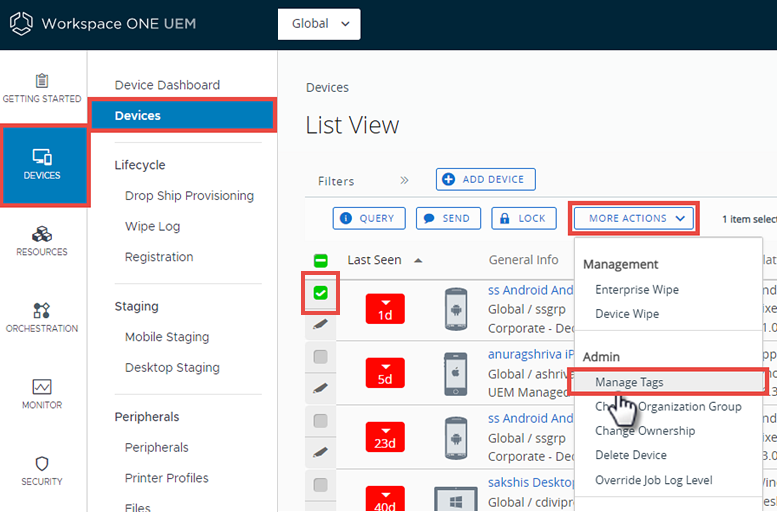This screenshot has height=512, width=777.
Task: Check the anuragshriva device checkbox
Action: (x=321, y=356)
